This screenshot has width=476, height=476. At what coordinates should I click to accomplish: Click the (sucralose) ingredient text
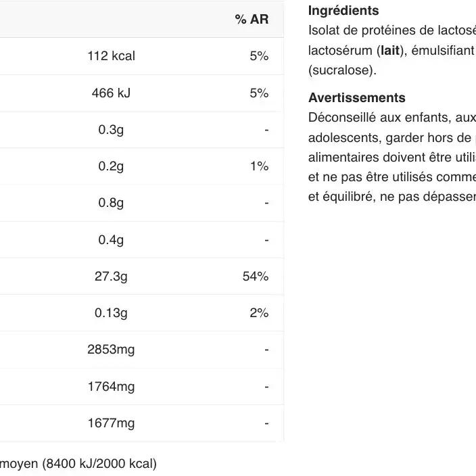pos(342,70)
